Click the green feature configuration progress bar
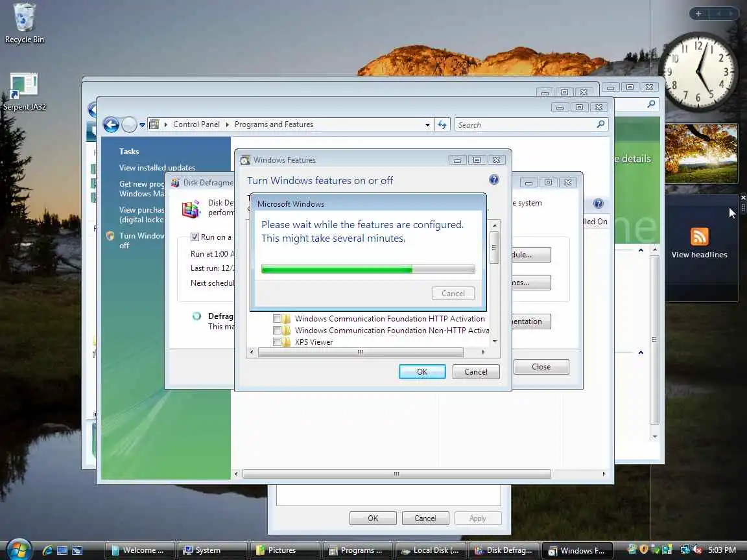 tap(368, 269)
